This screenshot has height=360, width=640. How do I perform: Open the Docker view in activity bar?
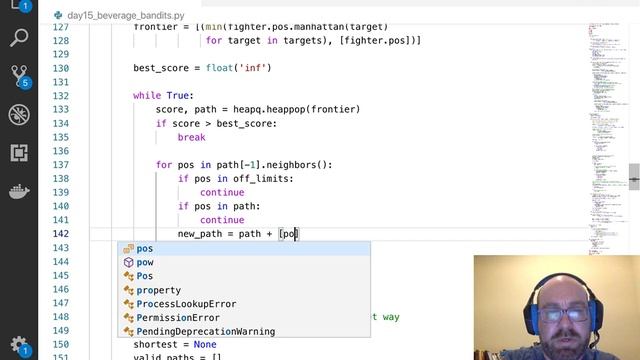[19, 191]
